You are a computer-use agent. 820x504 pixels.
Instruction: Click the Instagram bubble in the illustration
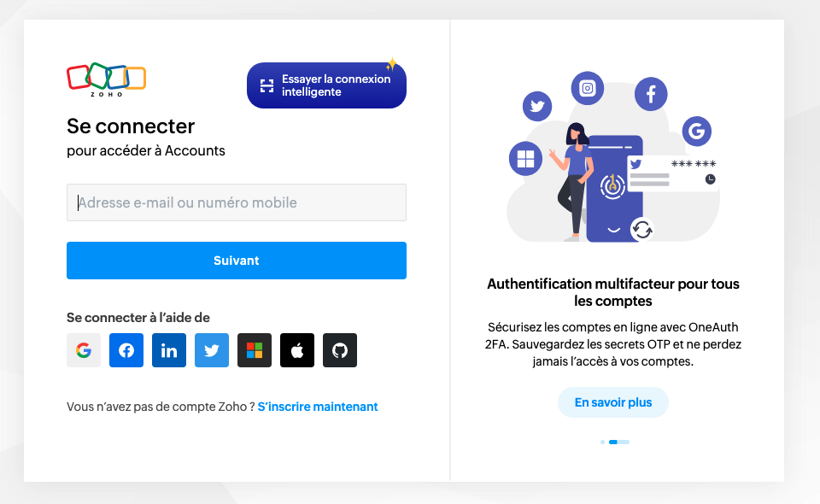(588, 88)
